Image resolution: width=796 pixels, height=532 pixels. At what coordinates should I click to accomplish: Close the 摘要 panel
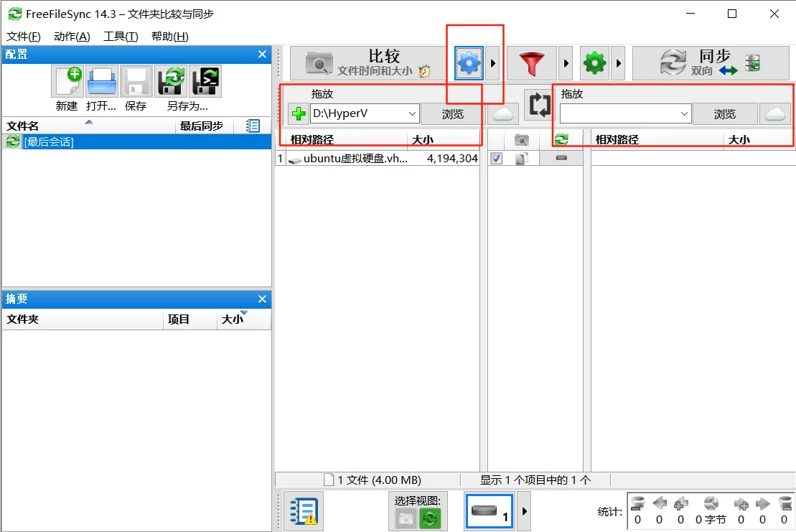coord(262,299)
